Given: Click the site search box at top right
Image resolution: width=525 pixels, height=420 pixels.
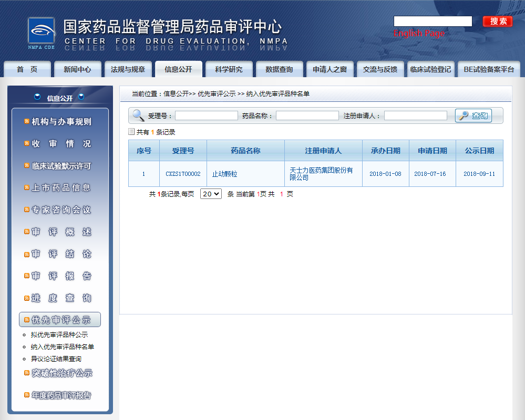Looking at the screenshot, I should click(433, 22).
